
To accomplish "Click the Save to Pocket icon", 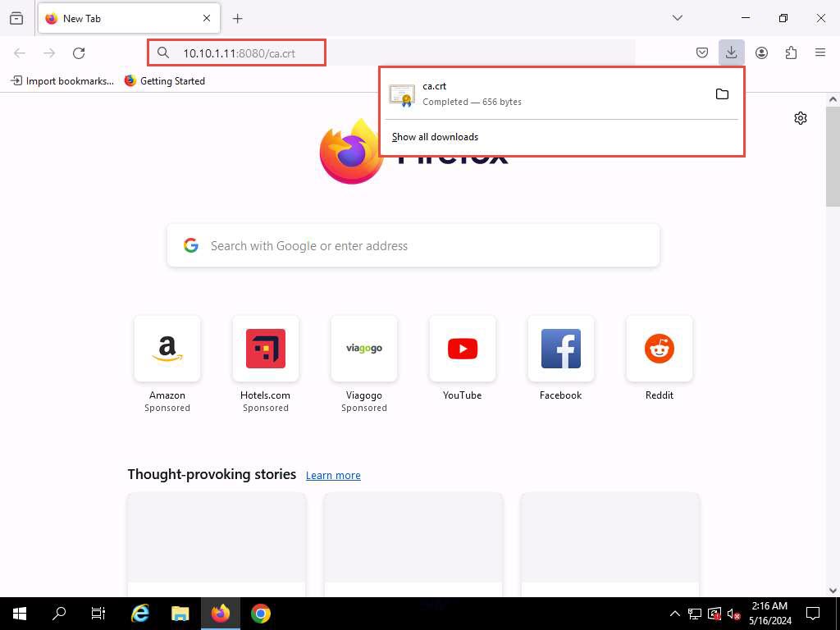I will coord(702,52).
